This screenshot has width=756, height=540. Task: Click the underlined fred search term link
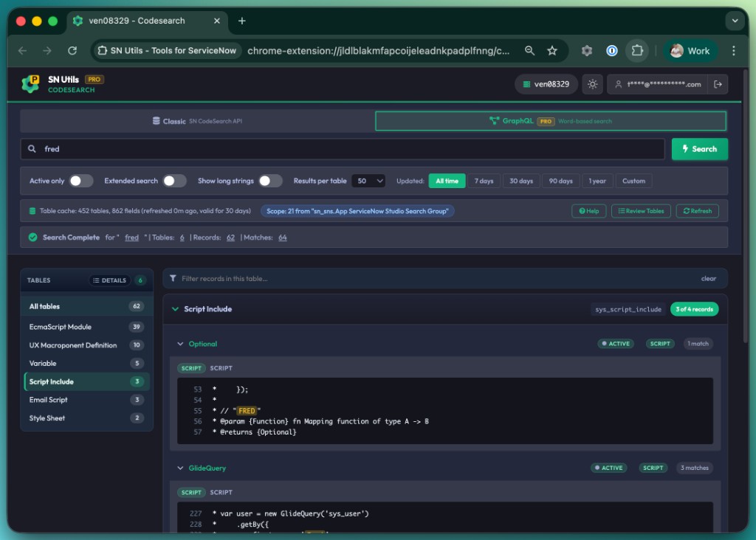[x=131, y=238]
